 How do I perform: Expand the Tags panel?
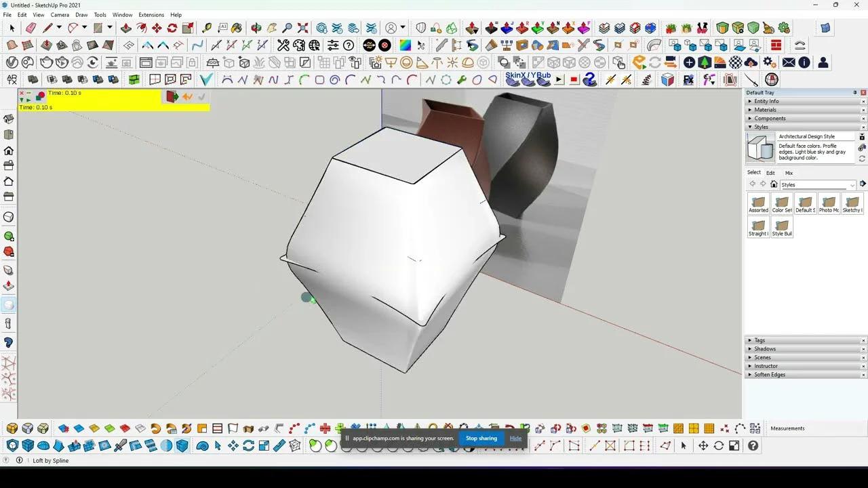tap(806, 340)
